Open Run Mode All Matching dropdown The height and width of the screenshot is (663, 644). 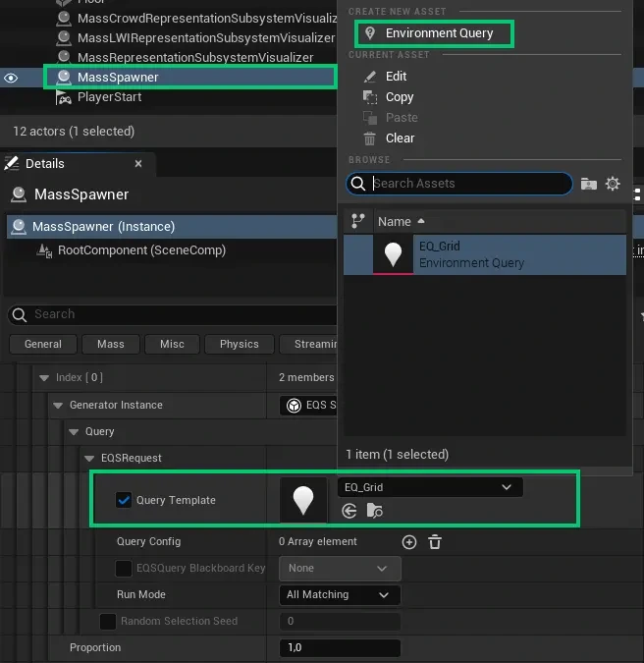point(340,595)
